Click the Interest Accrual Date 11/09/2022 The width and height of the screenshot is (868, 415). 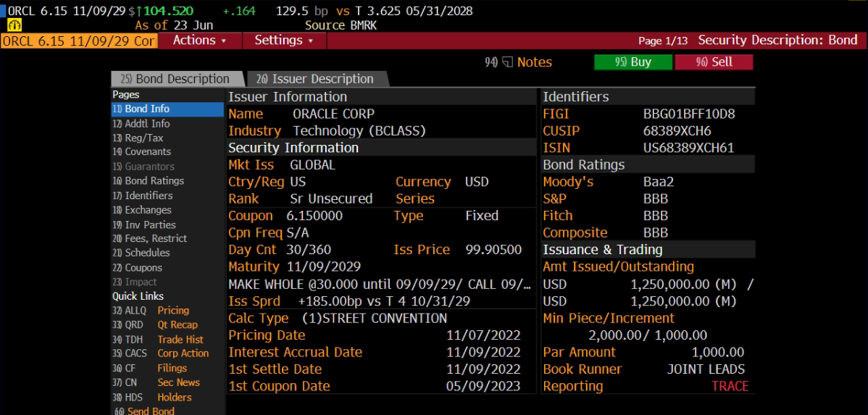483,353
